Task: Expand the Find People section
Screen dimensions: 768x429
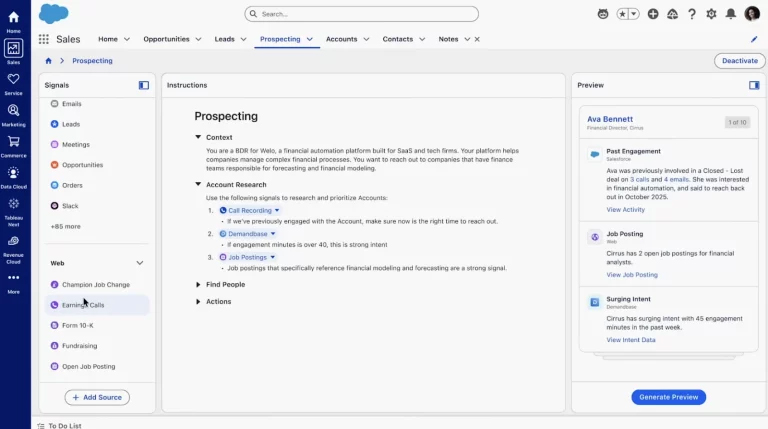Action: (x=198, y=285)
